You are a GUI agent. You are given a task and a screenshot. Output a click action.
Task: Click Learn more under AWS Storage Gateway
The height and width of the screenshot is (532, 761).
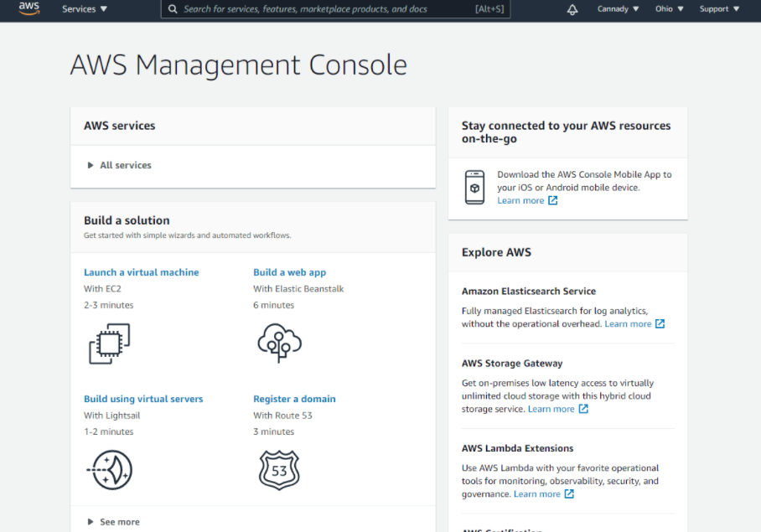click(x=551, y=409)
